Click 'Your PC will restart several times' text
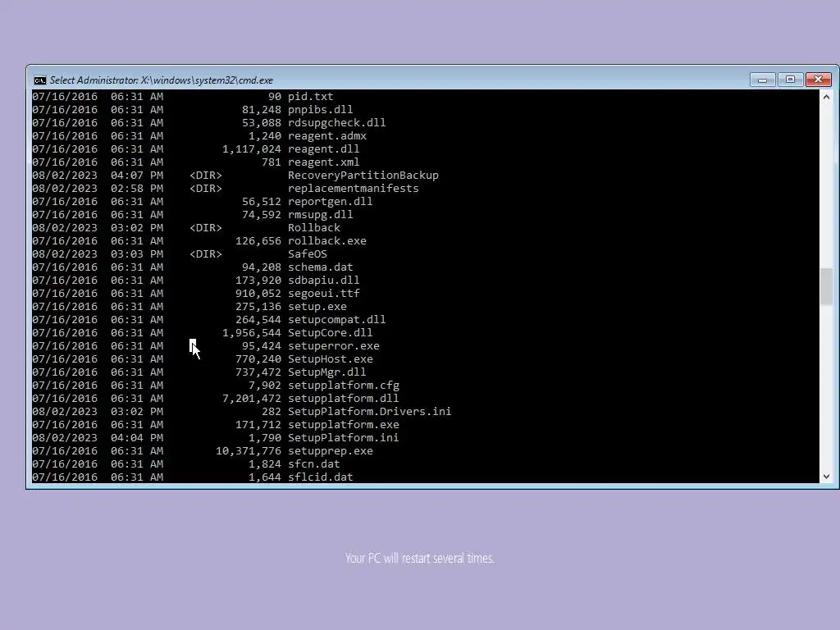The image size is (840, 630). (419, 558)
